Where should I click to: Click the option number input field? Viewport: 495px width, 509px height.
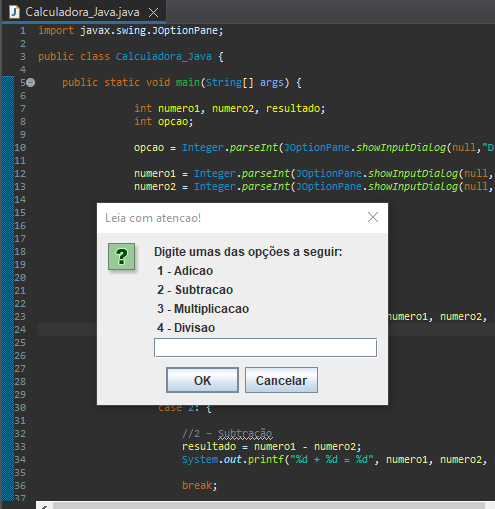pos(265,348)
